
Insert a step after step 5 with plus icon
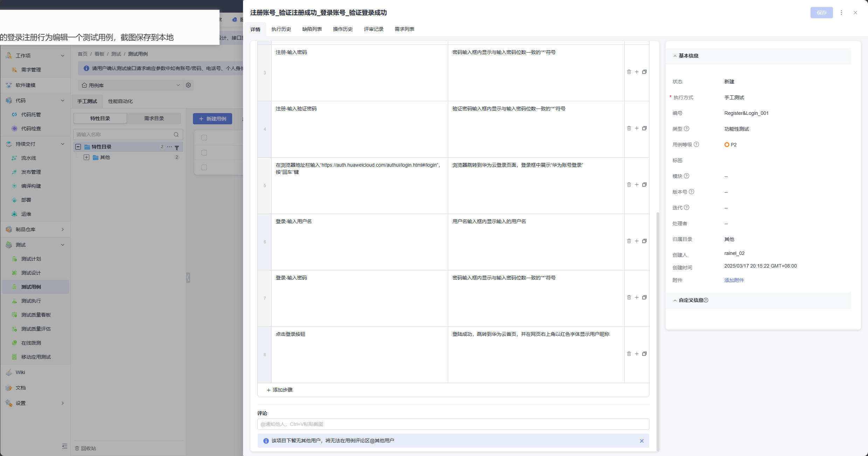pos(637,185)
